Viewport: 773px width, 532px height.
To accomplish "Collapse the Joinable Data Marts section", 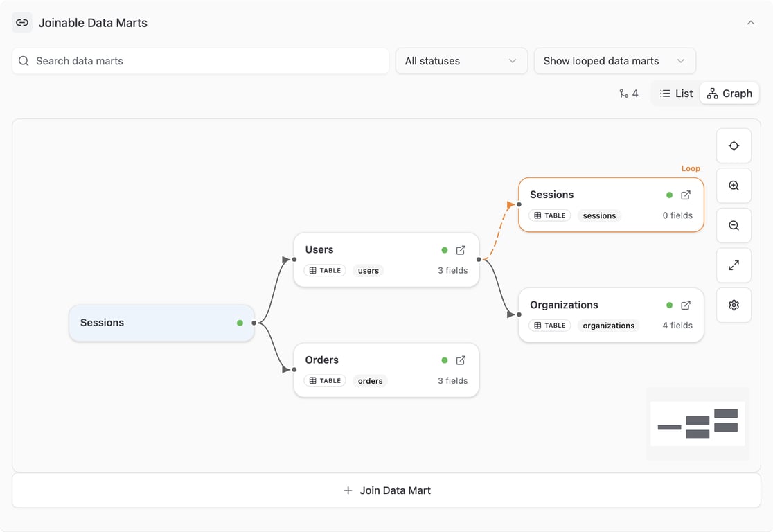I will (x=750, y=23).
